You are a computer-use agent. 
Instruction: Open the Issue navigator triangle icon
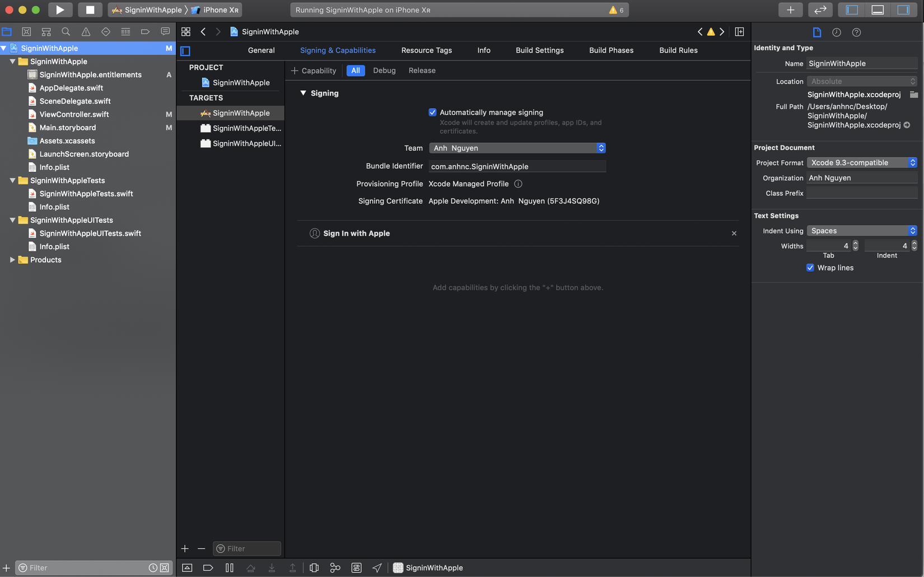click(x=86, y=32)
